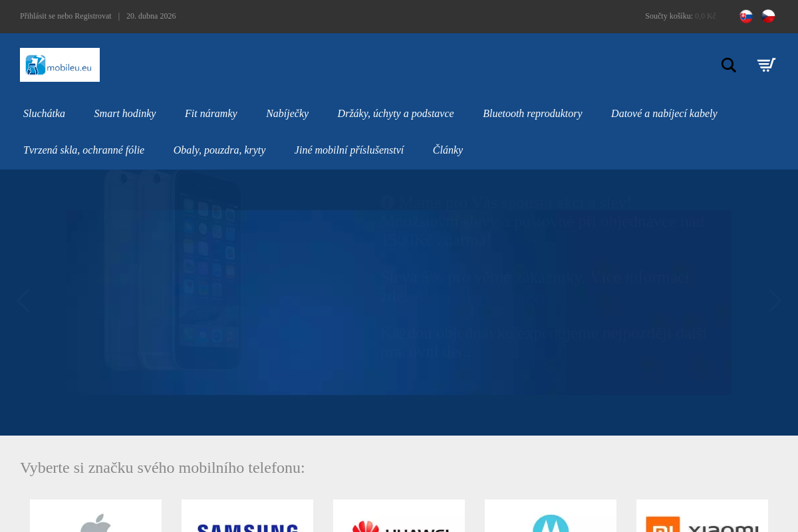
Task: Open Obaly, pouzdra, kryty category
Action: (x=219, y=150)
